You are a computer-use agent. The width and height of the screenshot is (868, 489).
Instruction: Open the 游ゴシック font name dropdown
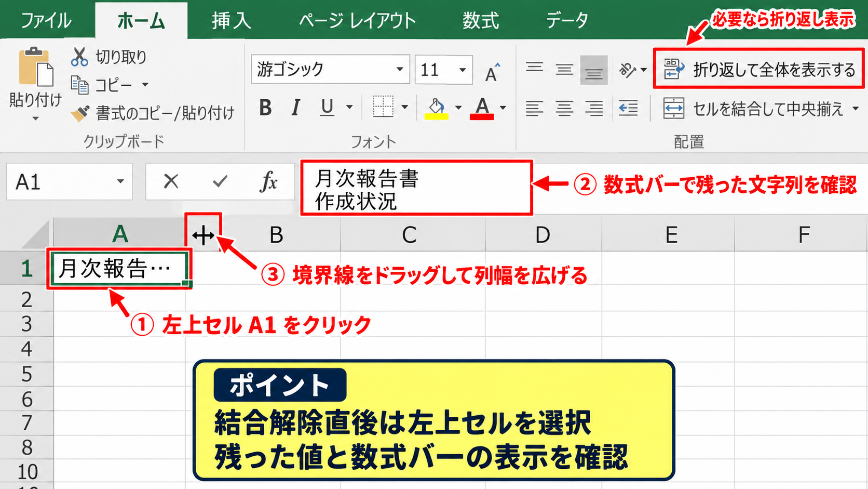coord(400,69)
